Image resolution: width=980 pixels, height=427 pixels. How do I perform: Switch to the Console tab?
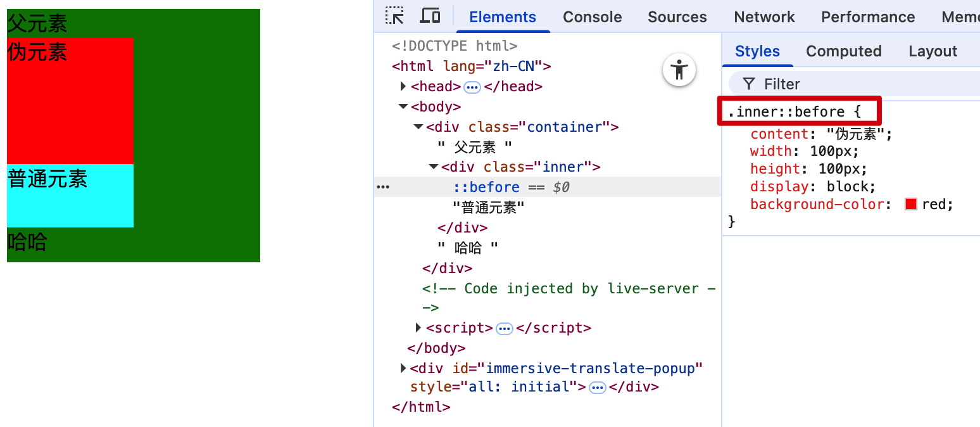coord(592,17)
